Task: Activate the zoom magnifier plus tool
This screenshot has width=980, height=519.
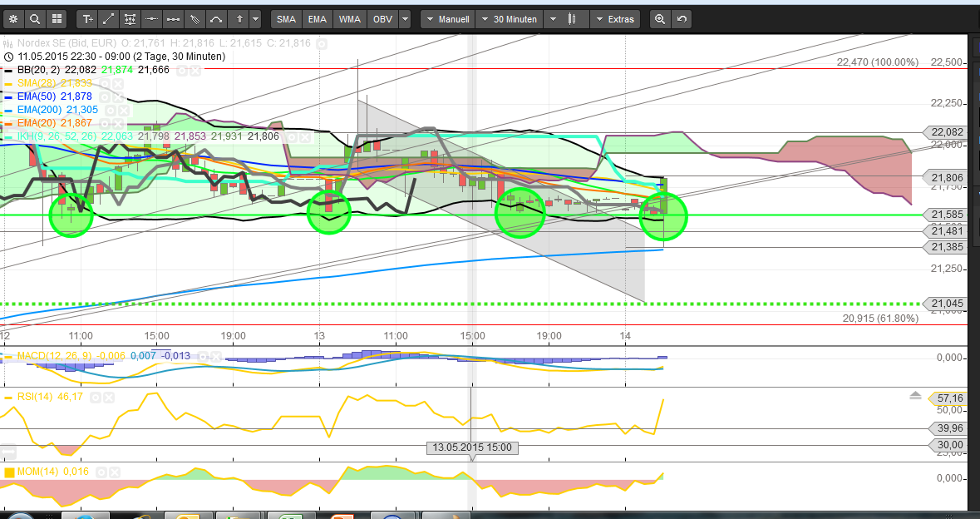Action: (x=660, y=19)
